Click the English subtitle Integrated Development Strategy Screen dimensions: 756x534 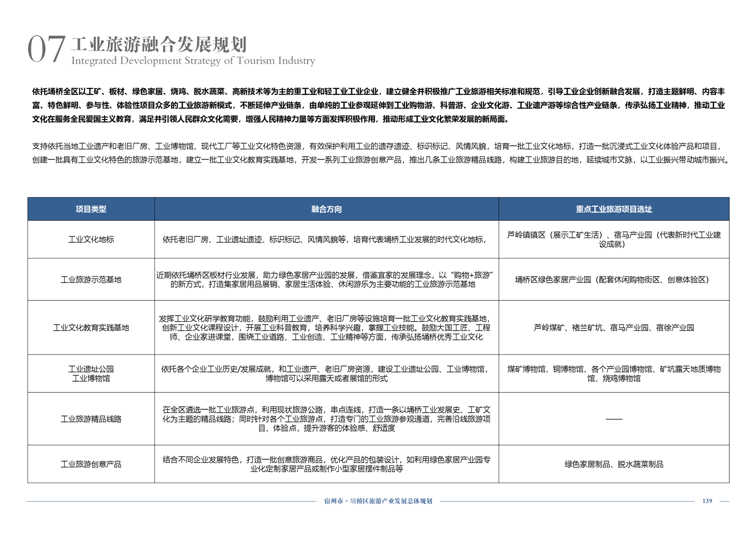[193, 61]
